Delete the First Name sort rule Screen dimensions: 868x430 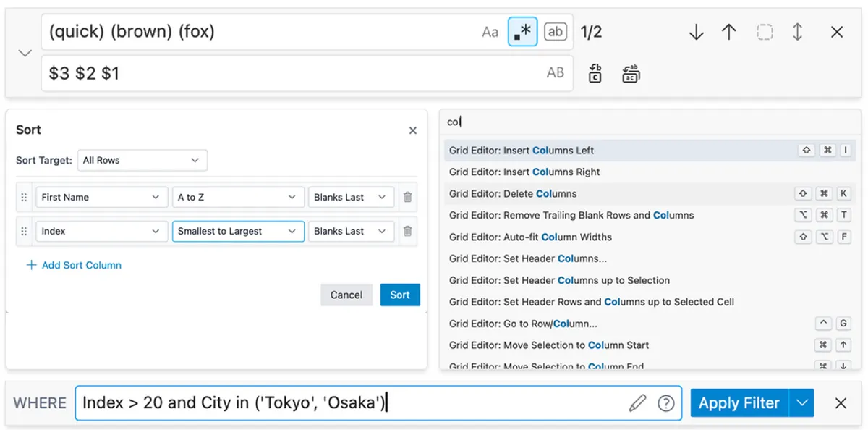(407, 197)
